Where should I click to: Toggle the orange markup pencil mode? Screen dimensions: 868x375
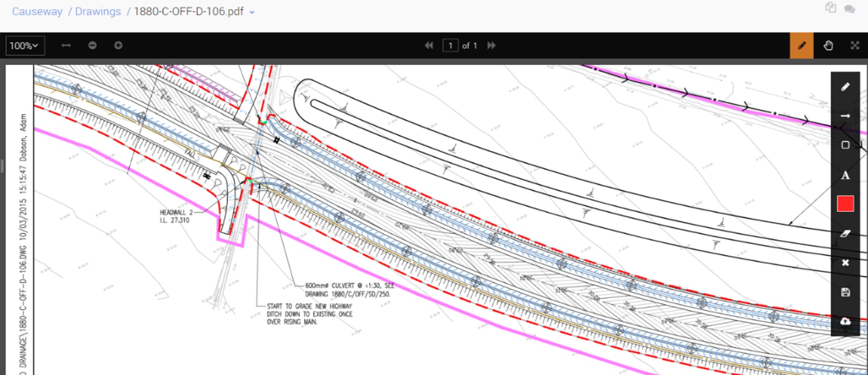[802, 45]
